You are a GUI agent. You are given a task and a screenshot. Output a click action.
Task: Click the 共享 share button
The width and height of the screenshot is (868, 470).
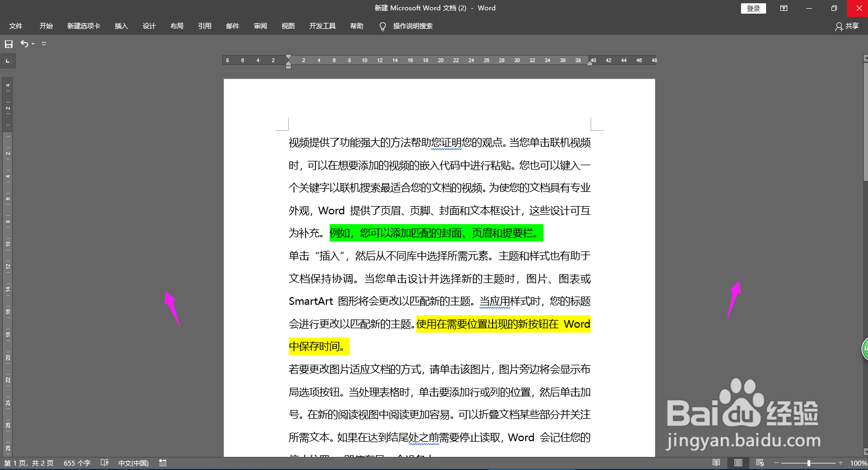coord(847,26)
